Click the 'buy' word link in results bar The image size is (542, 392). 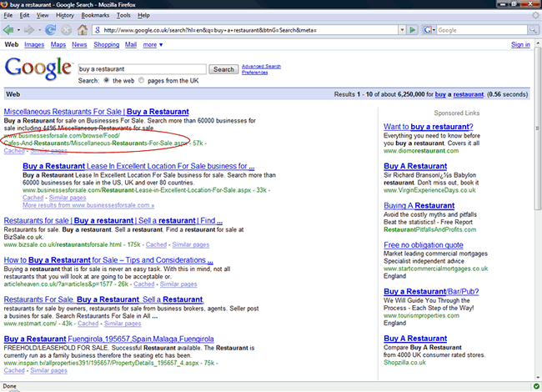point(440,94)
